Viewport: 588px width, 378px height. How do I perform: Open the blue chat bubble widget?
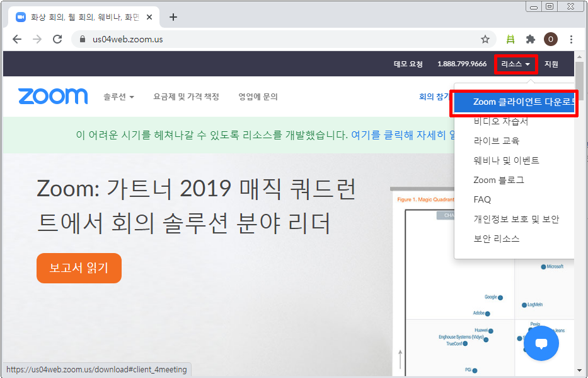pyautogui.click(x=541, y=343)
